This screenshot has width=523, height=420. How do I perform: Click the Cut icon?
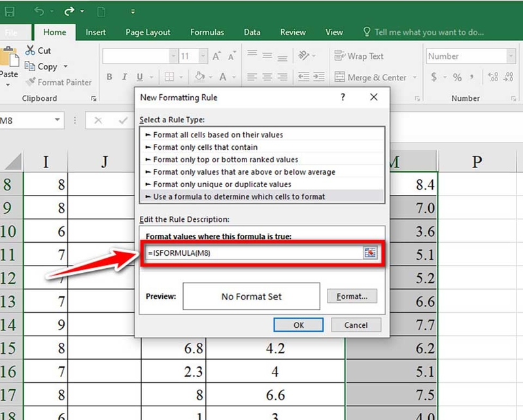pos(30,50)
